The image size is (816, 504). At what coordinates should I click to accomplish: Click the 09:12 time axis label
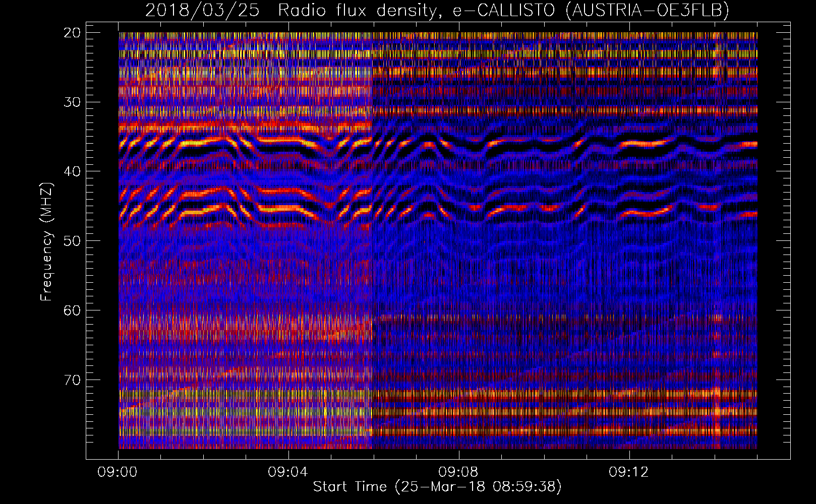tap(629, 472)
